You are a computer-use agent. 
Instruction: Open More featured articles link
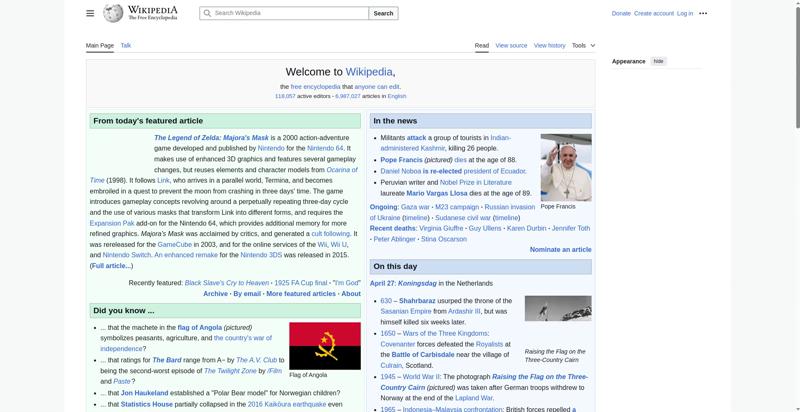point(301,294)
